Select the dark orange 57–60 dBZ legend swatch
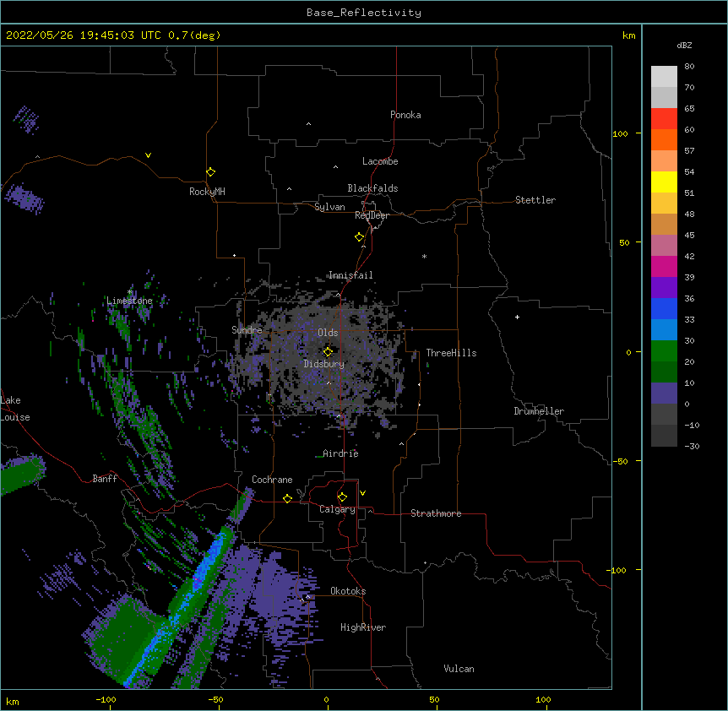The width and height of the screenshot is (728, 711). [x=664, y=139]
